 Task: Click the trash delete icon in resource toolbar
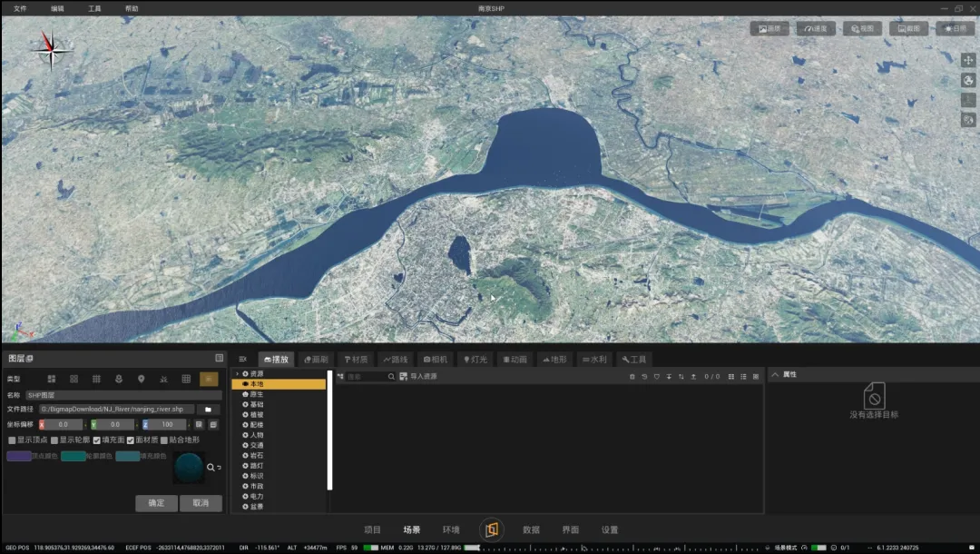pos(632,377)
